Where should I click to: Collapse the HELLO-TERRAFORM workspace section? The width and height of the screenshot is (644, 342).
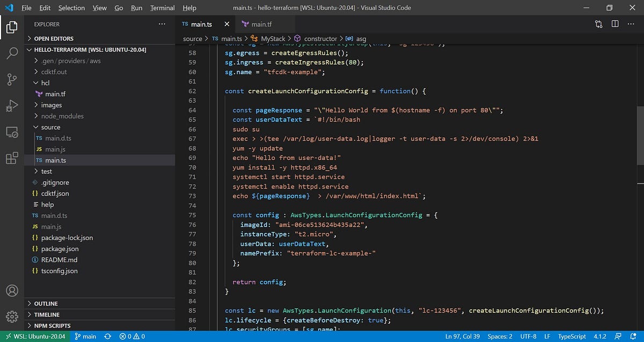(100, 50)
